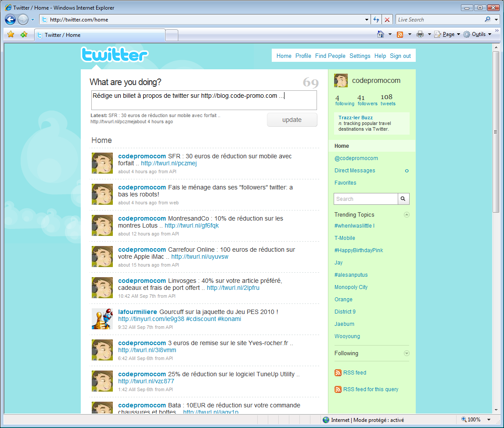Open the Outils menu in command bar
This screenshot has height=428, width=504.
[478, 34]
